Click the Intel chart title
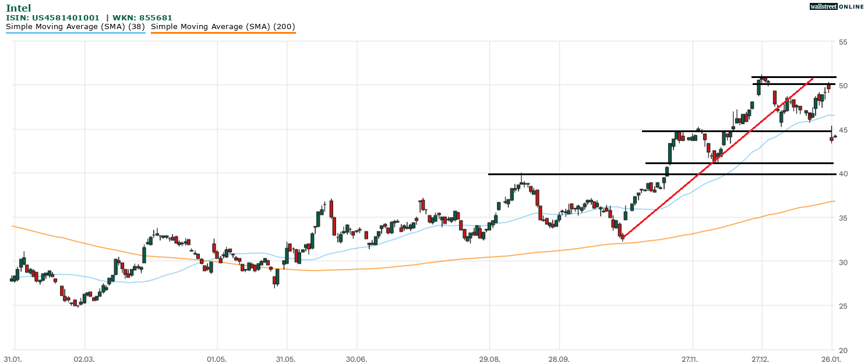 18,8
